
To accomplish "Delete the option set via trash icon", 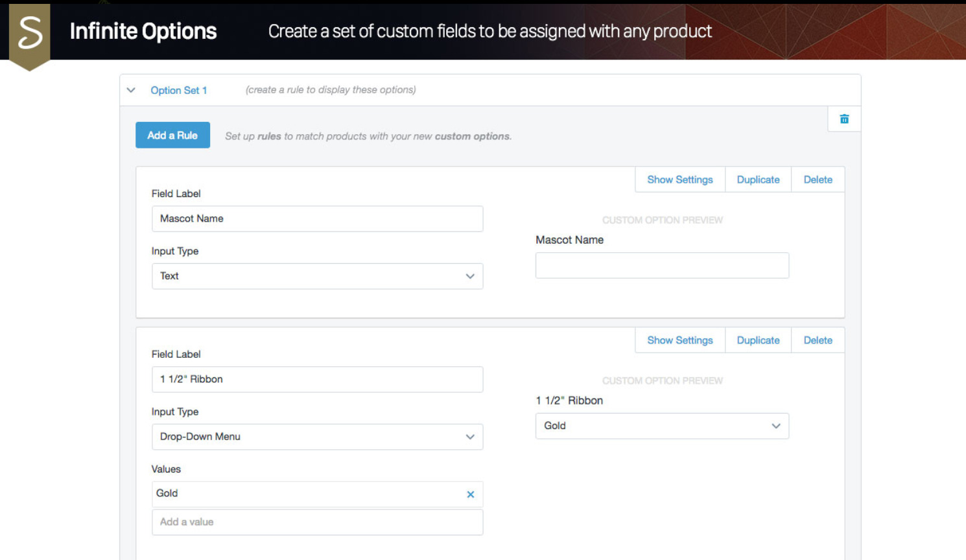I will [844, 119].
